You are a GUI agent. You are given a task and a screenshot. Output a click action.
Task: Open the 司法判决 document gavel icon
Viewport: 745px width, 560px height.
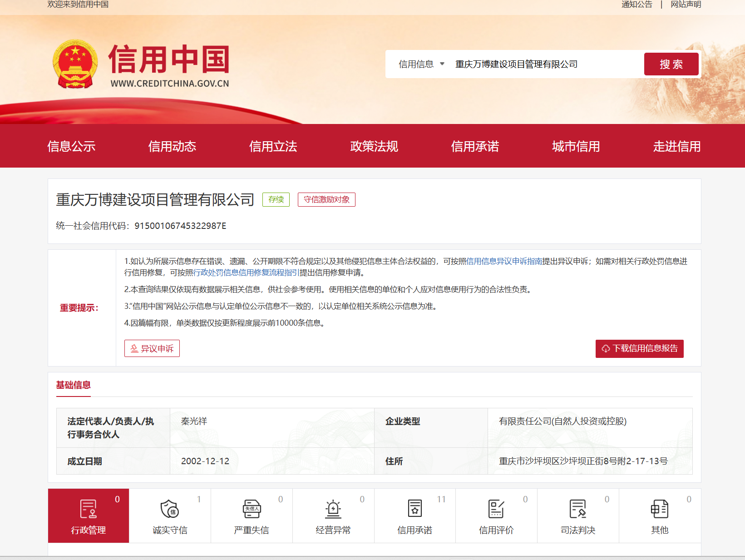point(578,509)
